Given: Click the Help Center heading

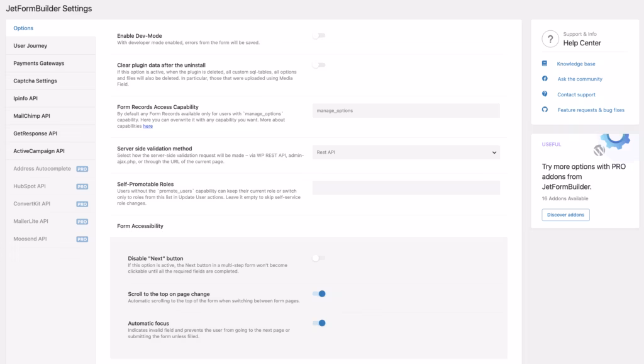Looking at the screenshot, I should coord(582,43).
